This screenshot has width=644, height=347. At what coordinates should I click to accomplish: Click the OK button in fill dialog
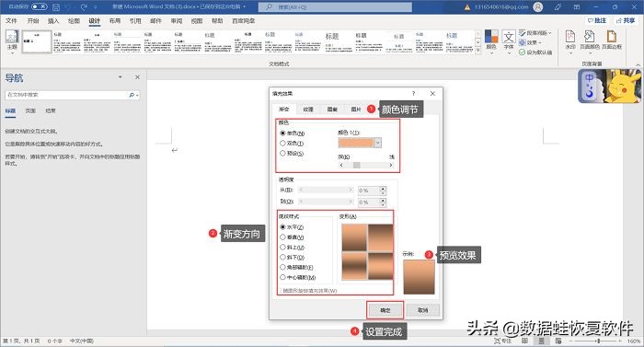pyautogui.click(x=385, y=310)
